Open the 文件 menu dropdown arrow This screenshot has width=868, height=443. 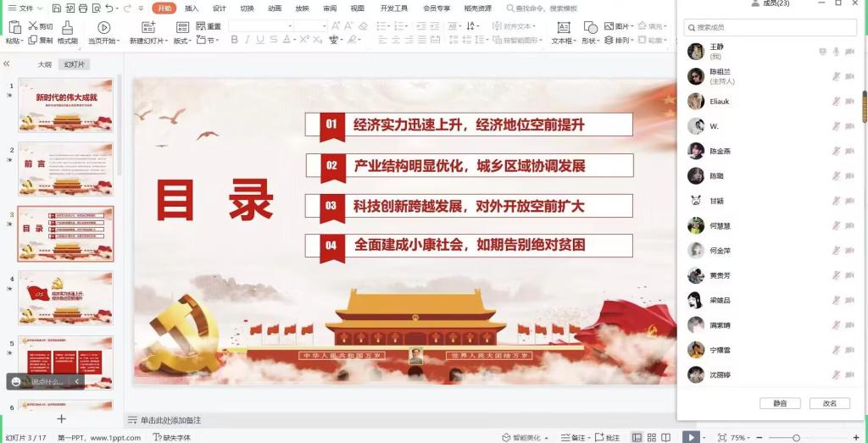point(40,8)
